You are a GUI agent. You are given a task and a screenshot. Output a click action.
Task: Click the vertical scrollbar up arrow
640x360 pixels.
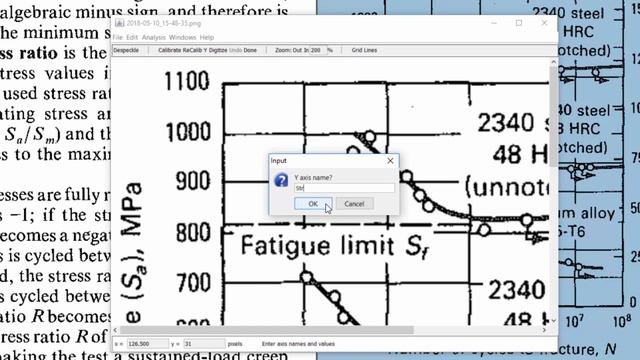(553, 62)
